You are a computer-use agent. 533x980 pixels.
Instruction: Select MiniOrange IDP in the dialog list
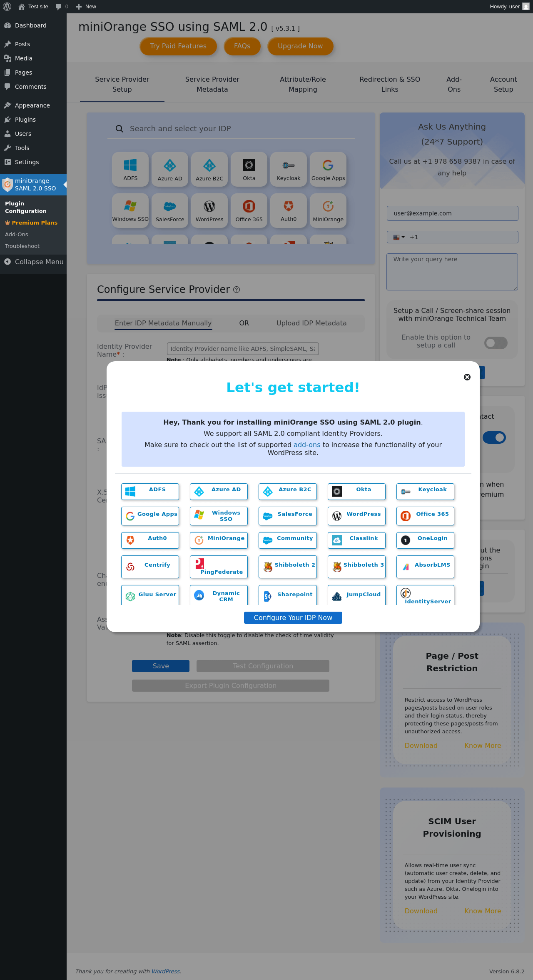[219, 540]
